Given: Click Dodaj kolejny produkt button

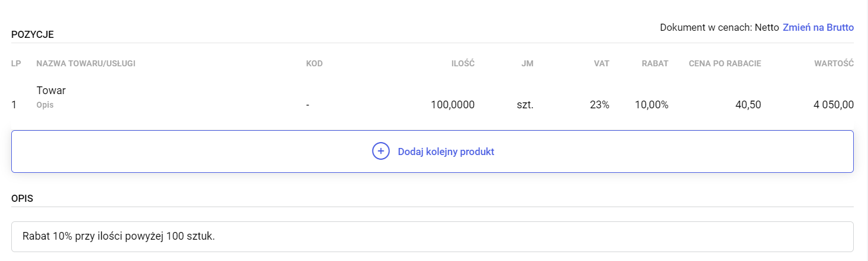Looking at the screenshot, I should tap(446, 152).
